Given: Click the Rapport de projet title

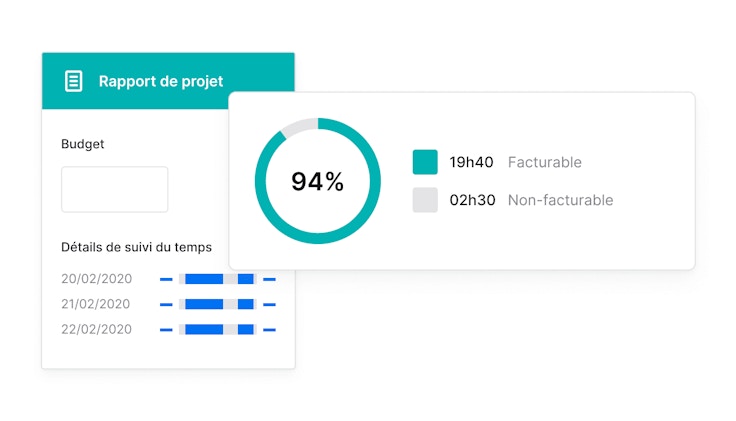Looking at the screenshot, I should pos(161,81).
